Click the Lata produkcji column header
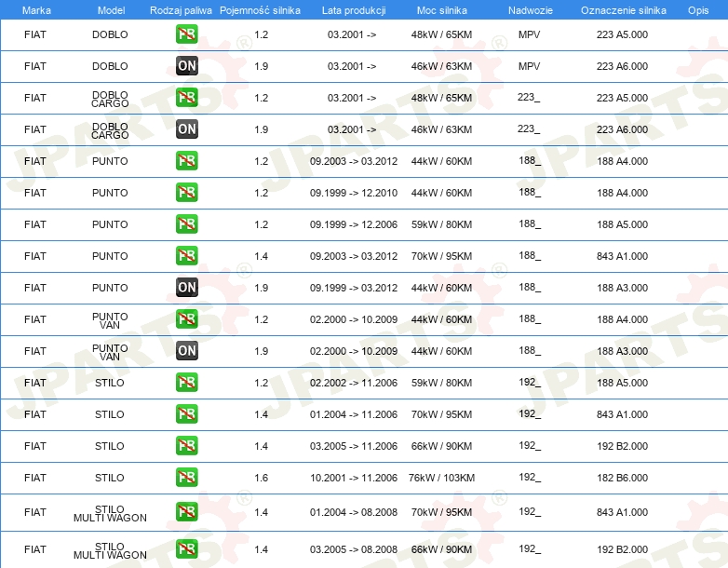This screenshot has height=568, width=728. coord(354,10)
